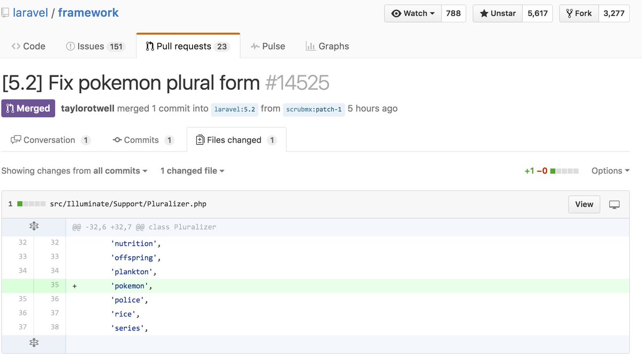Expand the 'all commits' filter dropdown
The image size is (642, 364).
pyautogui.click(x=120, y=171)
